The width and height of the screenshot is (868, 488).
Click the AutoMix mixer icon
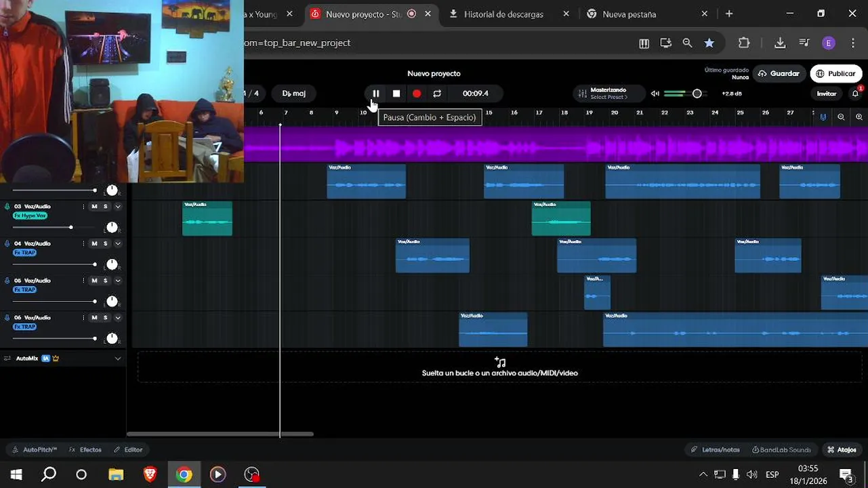7,359
